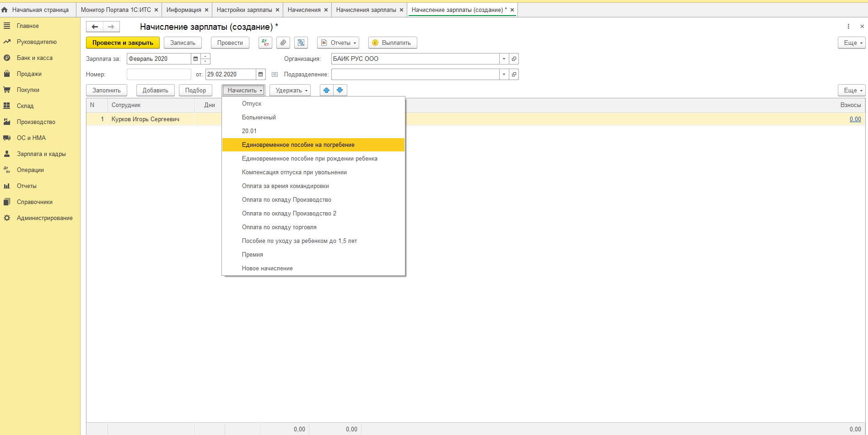Expand the Подразделение dropdown list
This screenshot has width=868, height=435.
504,74
